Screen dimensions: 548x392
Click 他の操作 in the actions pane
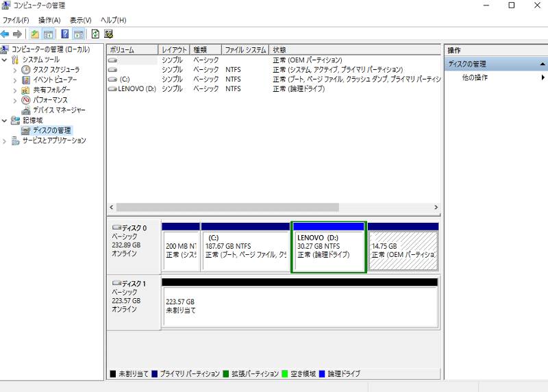point(475,77)
